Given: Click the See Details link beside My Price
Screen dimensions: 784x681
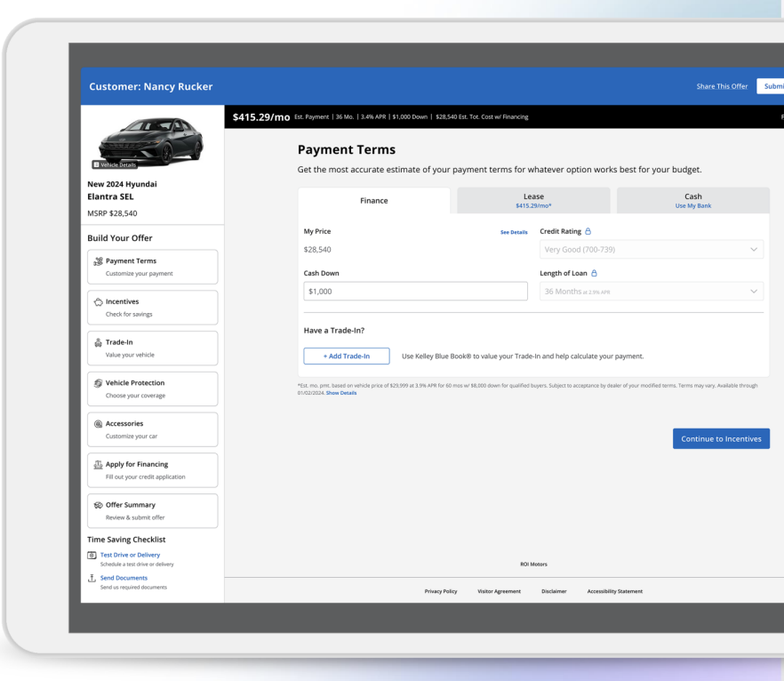Looking at the screenshot, I should click(514, 232).
